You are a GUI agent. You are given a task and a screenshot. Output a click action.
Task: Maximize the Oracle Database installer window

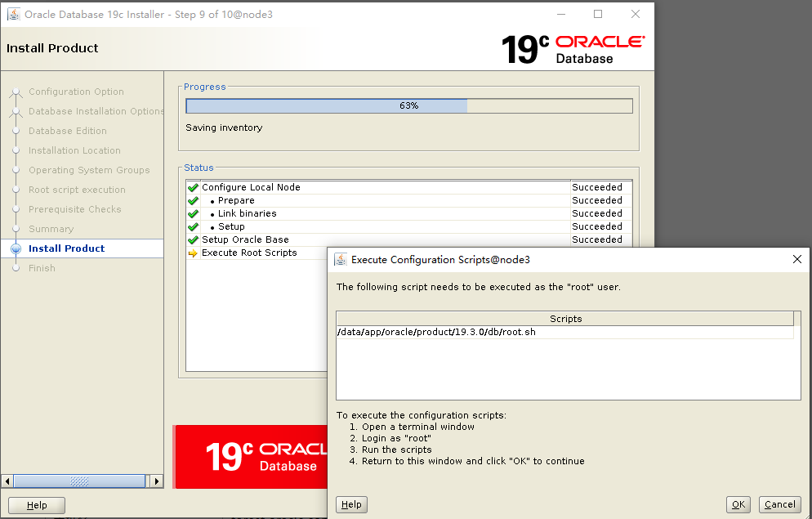[598, 15]
